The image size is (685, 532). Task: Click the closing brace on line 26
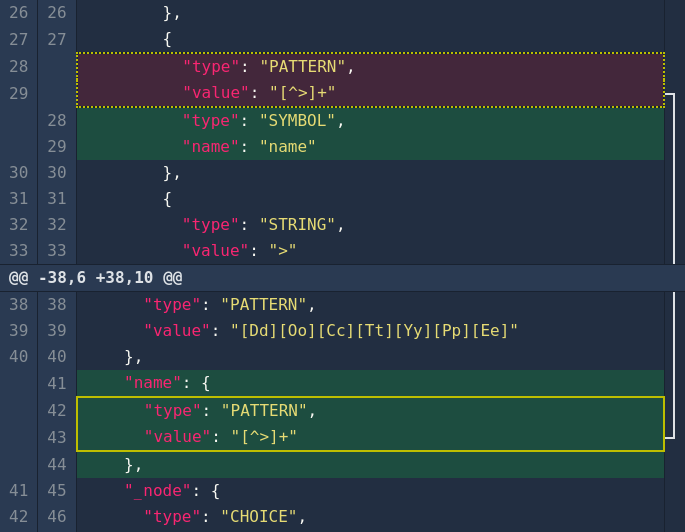(x=172, y=14)
